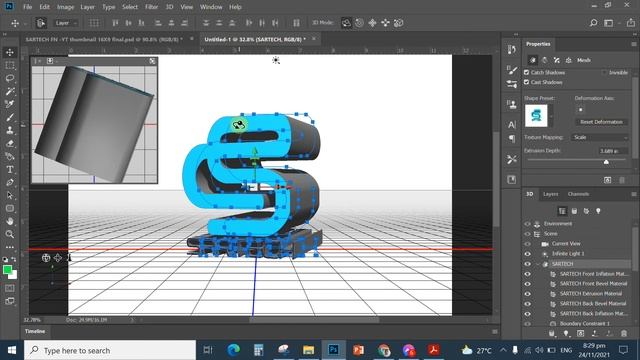
Task: Open the 3D panel flyout menu
Action: [634, 194]
